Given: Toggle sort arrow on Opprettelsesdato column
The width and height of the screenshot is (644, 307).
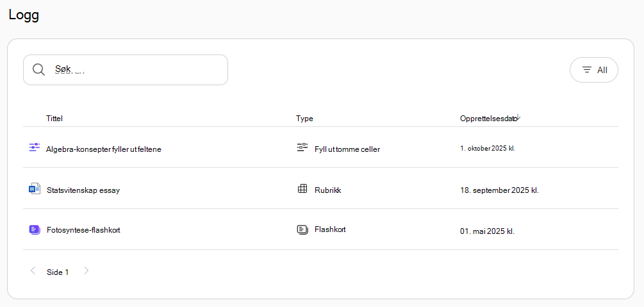Looking at the screenshot, I should 518,117.
